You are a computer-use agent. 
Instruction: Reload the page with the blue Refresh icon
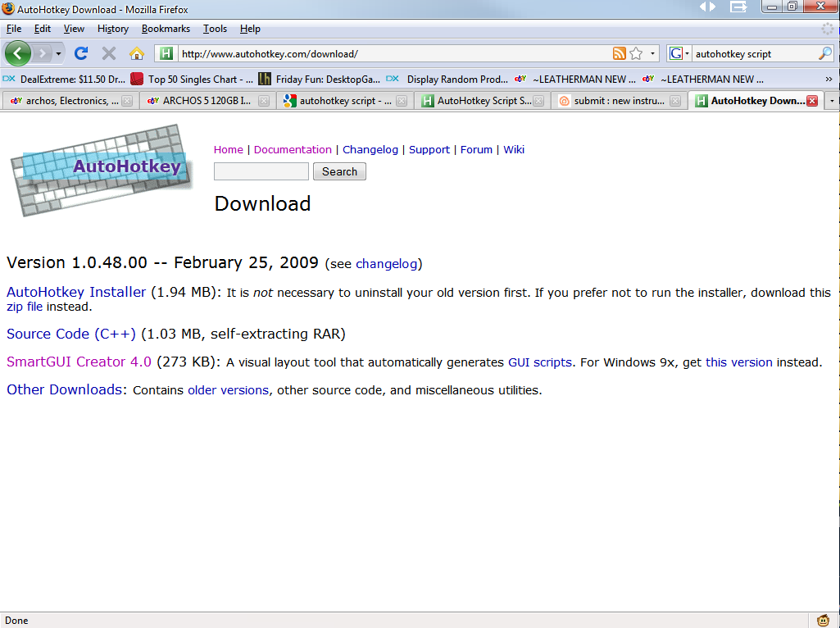coord(81,53)
